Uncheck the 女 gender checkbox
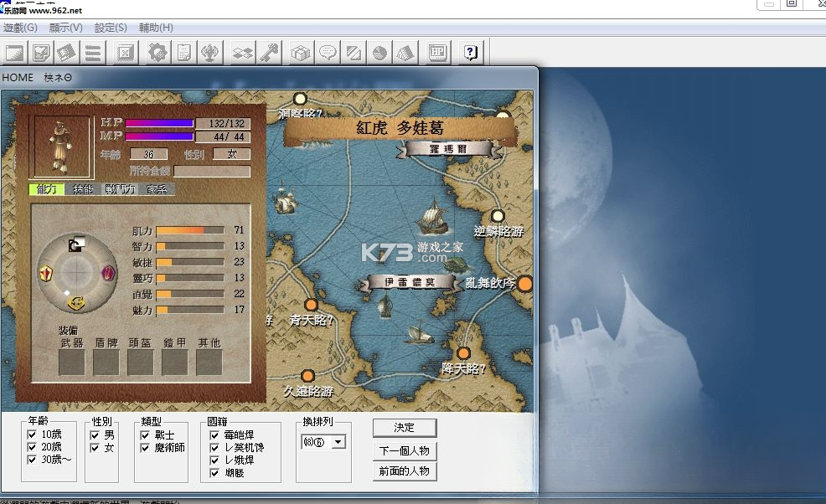Image resolution: width=826 pixels, height=504 pixels. coord(95,448)
